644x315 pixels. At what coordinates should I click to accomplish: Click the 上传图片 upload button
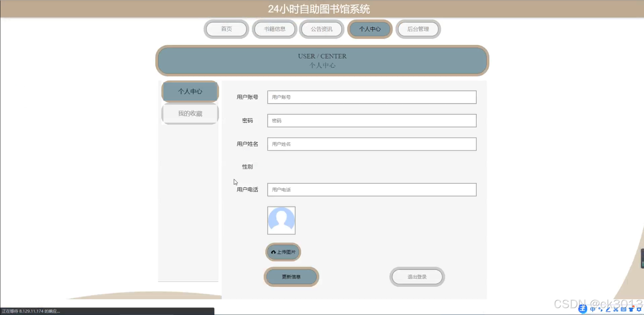click(283, 252)
